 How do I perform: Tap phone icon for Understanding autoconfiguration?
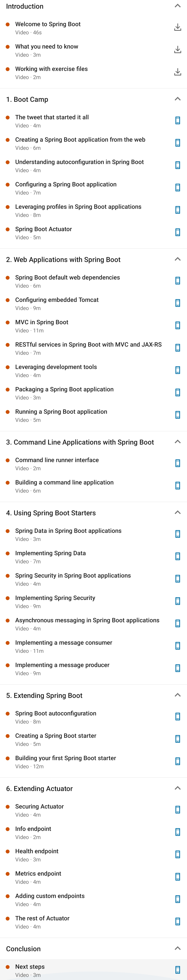click(177, 165)
